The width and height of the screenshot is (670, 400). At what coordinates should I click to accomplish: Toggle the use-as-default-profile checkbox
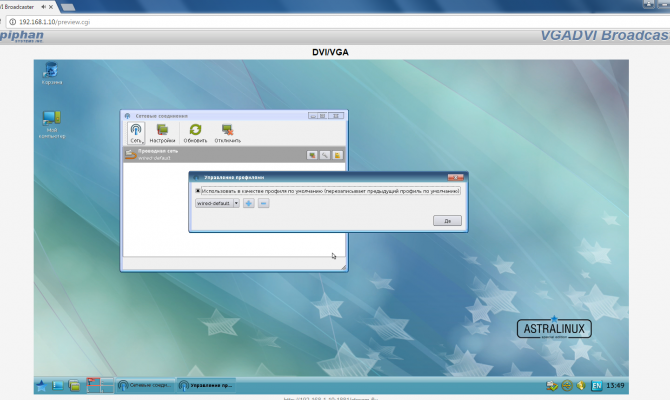click(x=198, y=191)
